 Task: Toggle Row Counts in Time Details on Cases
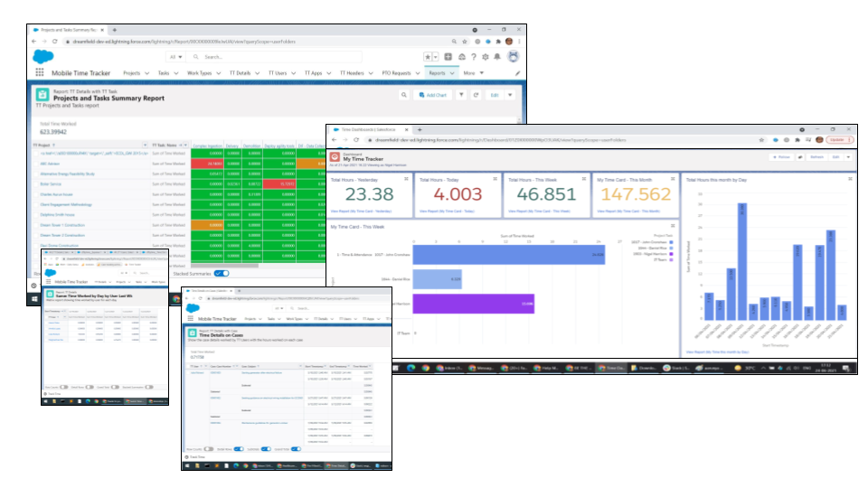[209, 449]
